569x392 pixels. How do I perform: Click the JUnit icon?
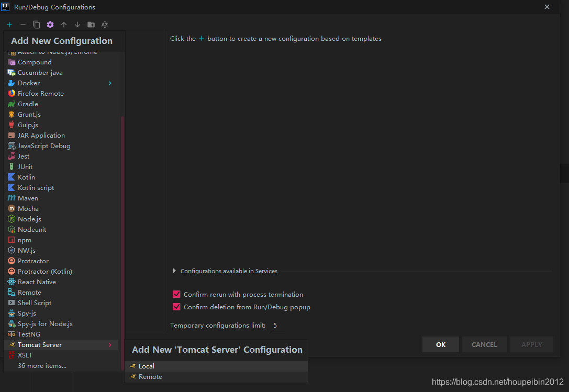click(x=12, y=166)
